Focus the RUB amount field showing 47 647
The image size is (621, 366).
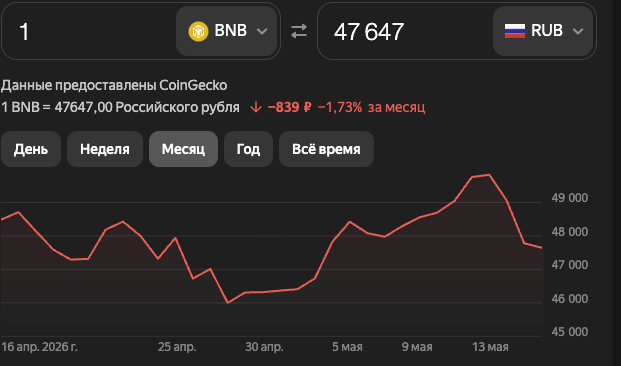tap(405, 31)
